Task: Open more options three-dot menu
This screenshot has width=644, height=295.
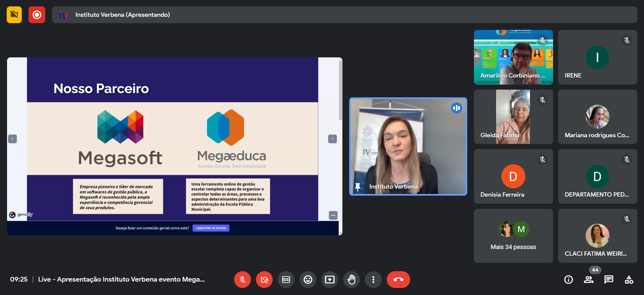Action: 373,280
